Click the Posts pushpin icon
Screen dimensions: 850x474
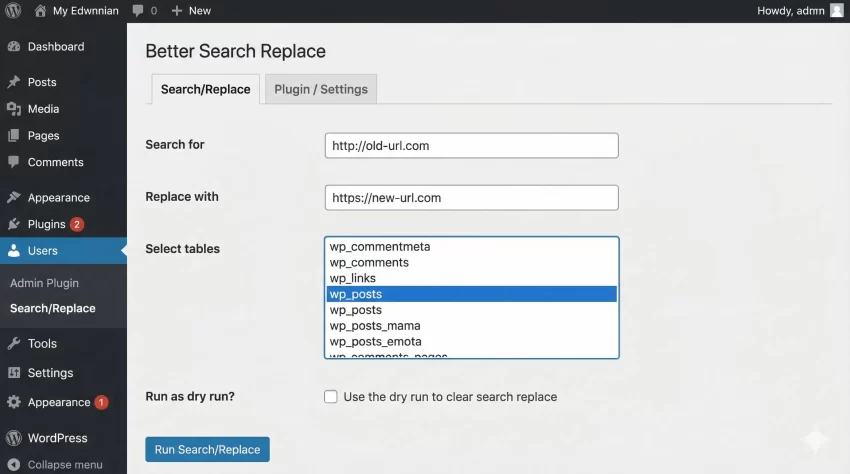coord(14,82)
